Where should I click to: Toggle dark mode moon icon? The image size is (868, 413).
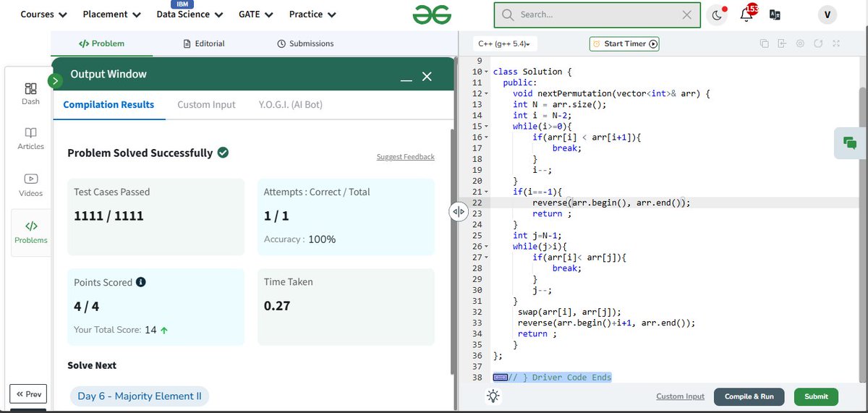717,14
